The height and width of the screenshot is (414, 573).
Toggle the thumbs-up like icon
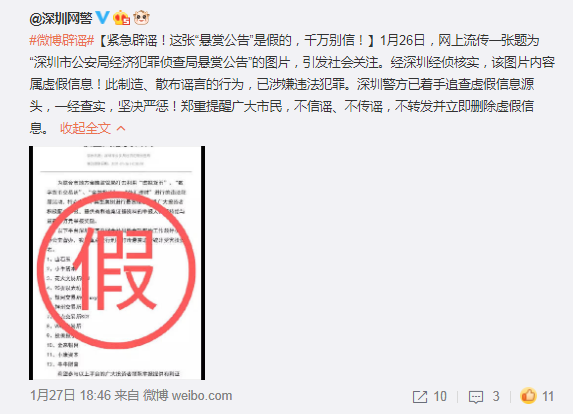pyautogui.click(x=528, y=395)
